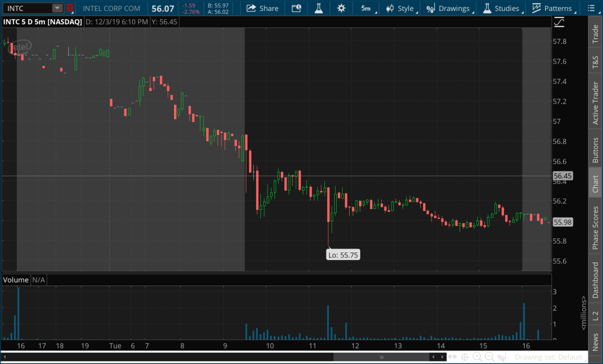The image size is (603, 364).
Task: Click the price axis scale curve icon
Action: click(x=559, y=22)
